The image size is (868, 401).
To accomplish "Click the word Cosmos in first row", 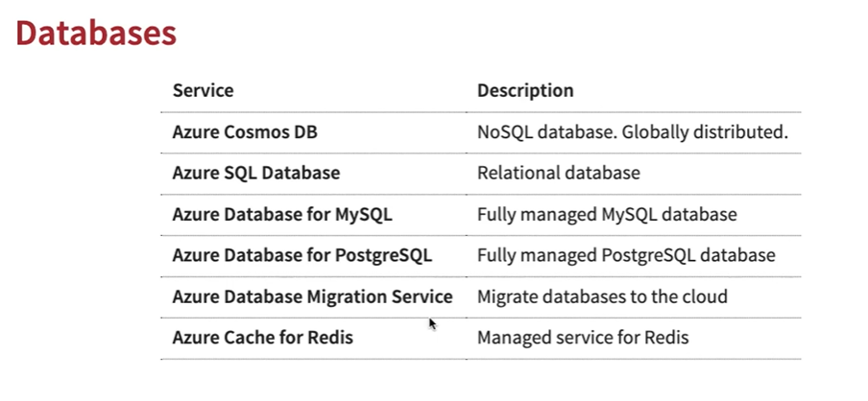I will click(x=256, y=132).
